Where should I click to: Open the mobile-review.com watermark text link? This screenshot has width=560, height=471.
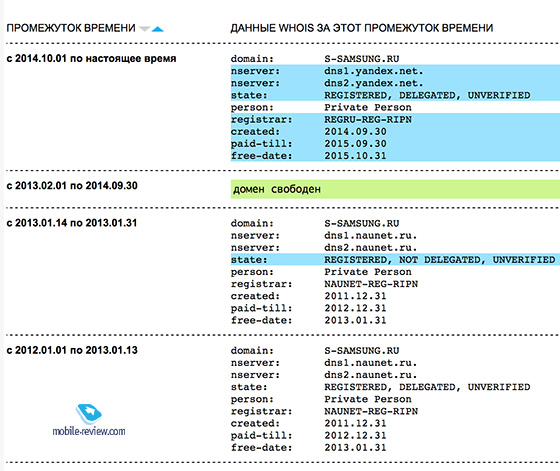tap(89, 431)
